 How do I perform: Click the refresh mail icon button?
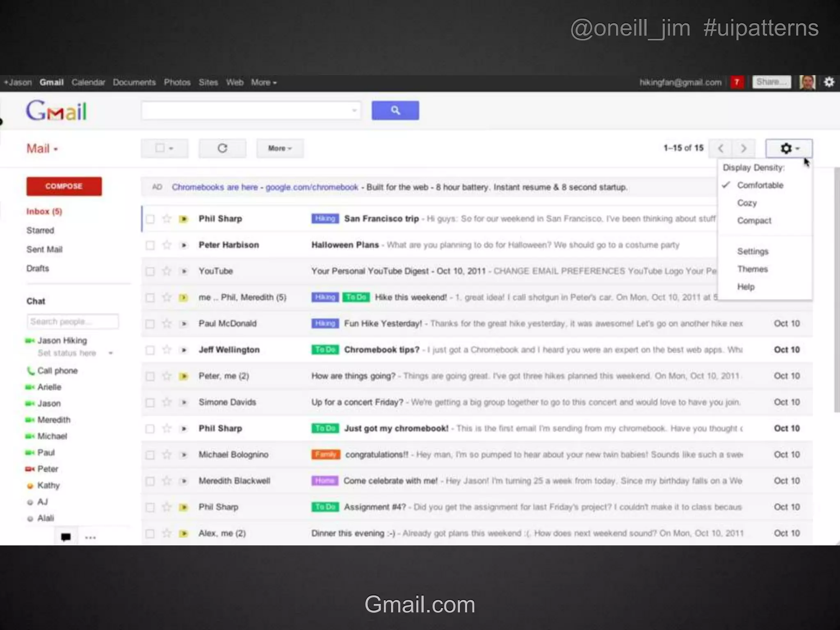222,148
